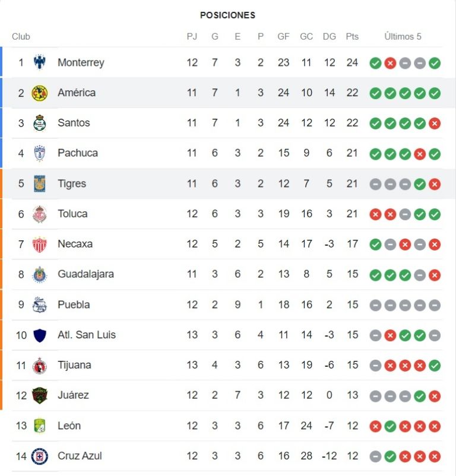The width and height of the screenshot is (456, 476).
Task: Open the Puebla team name link
Action: (x=74, y=304)
